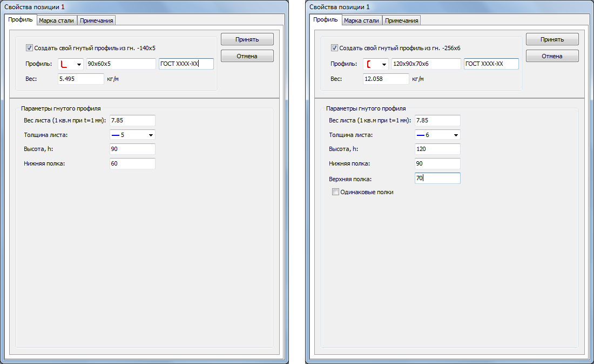Open Примечания tab in right dialog
Image resolution: width=594 pixels, height=364 pixels.
tap(402, 20)
